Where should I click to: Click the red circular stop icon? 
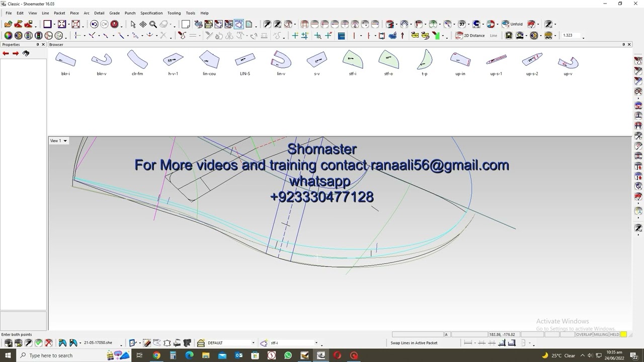click(x=114, y=24)
